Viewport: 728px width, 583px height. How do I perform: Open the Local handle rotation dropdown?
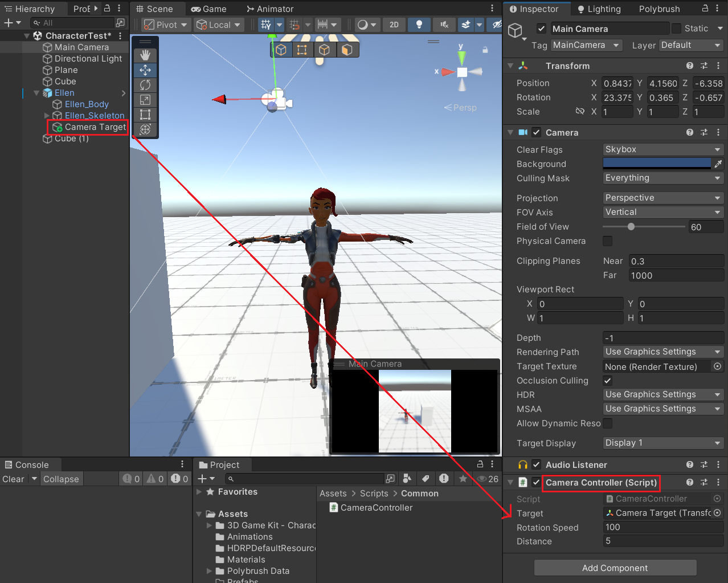tap(219, 25)
